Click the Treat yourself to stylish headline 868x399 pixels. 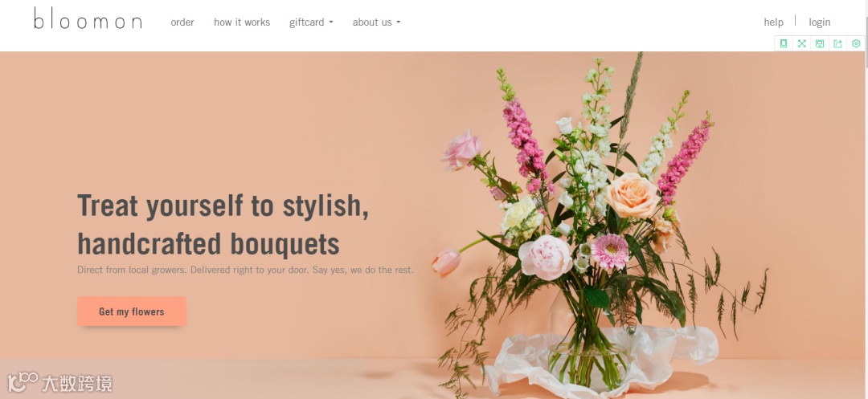(x=223, y=224)
